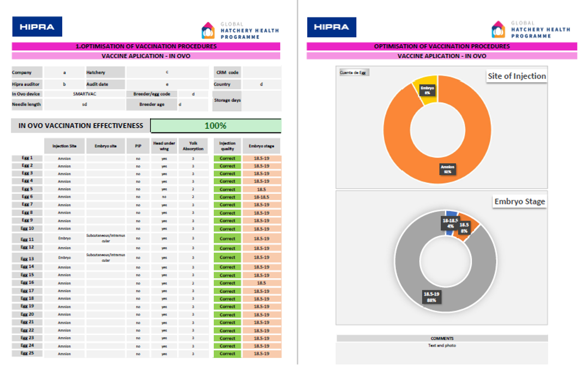Click the 100% vaccination effectiveness cell
This screenshot has height=371, width=588.
[215, 125]
